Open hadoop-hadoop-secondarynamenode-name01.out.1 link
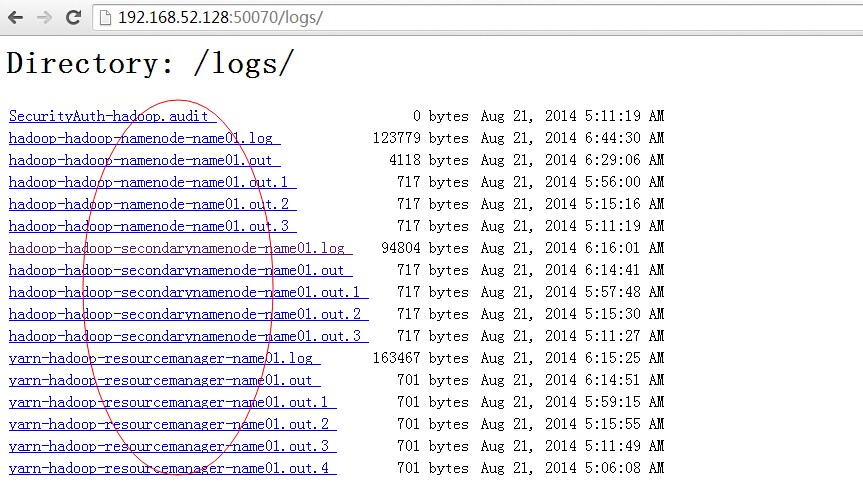The height and width of the screenshot is (501, 863). (x=186, y=292)
